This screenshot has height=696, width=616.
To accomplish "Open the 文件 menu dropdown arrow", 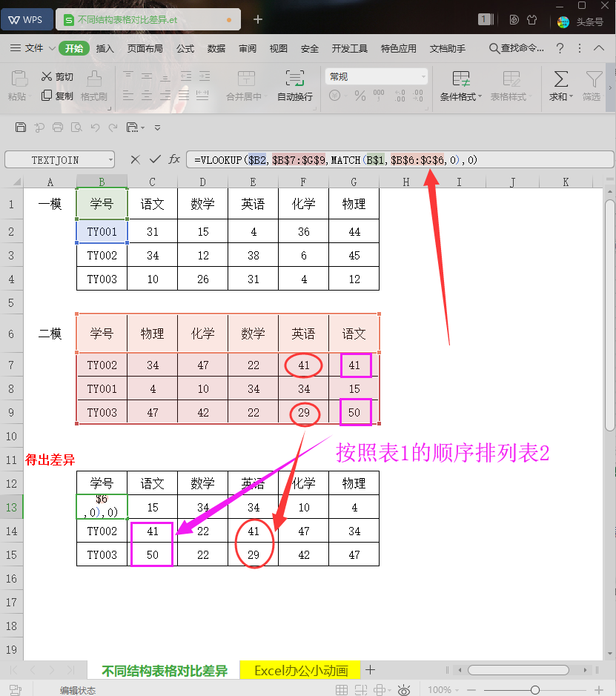I will click(52, 48).
